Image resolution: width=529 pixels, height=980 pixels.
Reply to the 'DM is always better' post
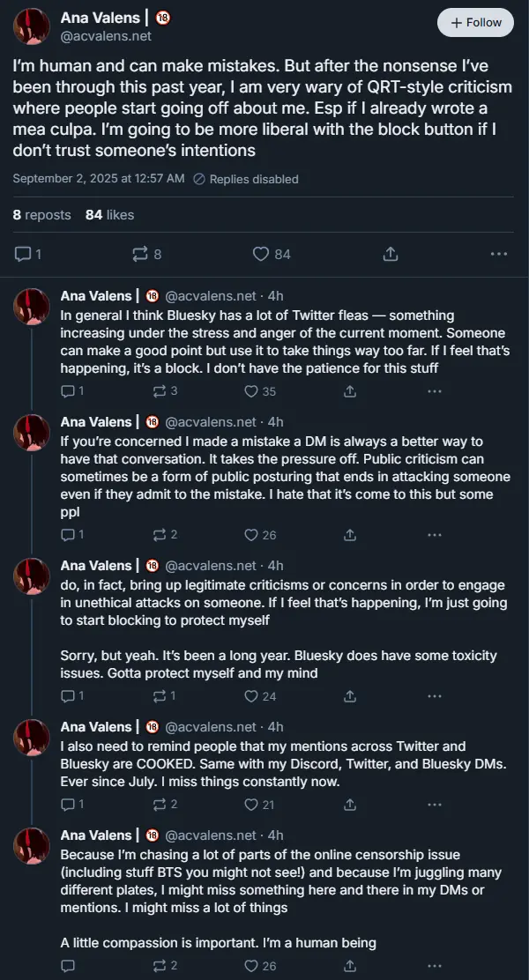tap(68, 534)
